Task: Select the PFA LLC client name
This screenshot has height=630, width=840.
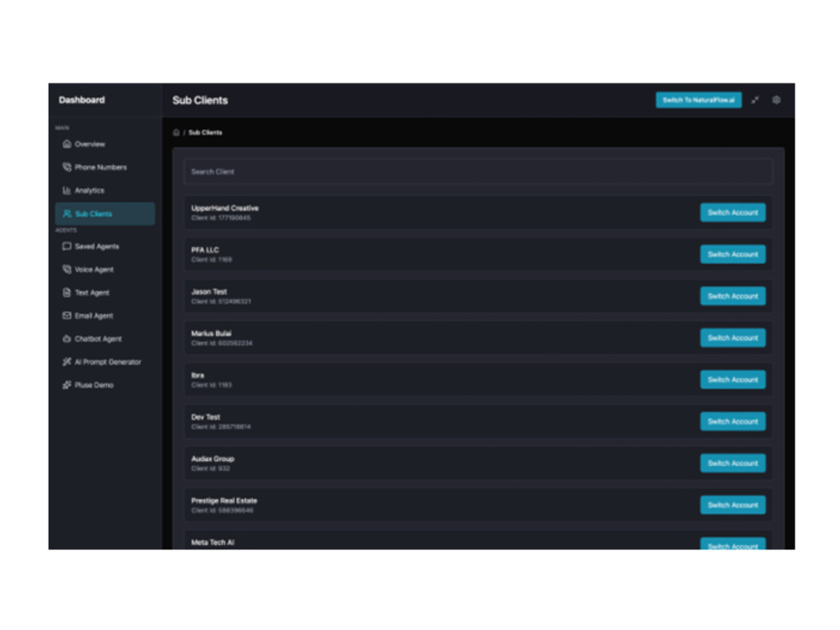Action: [205, 249]
